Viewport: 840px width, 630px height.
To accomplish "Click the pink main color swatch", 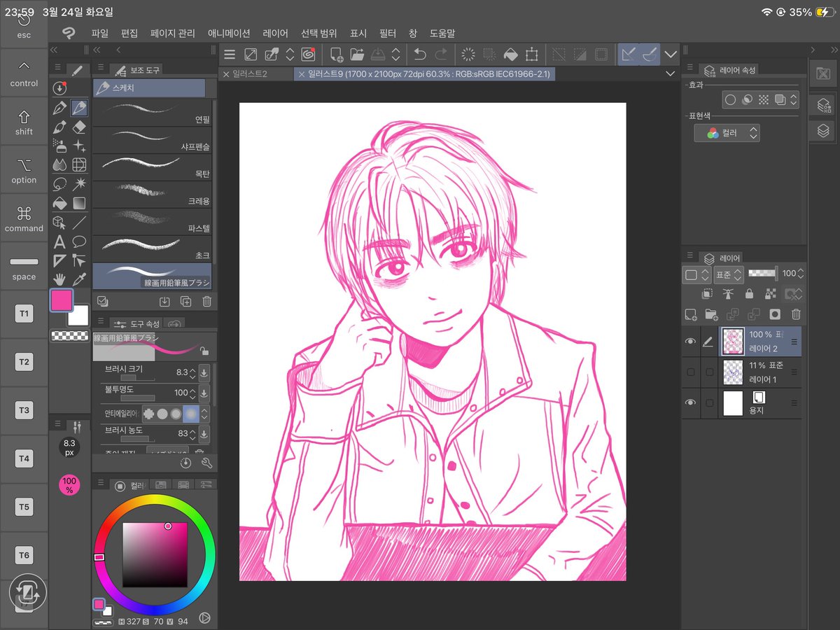I will pos(61,300).
